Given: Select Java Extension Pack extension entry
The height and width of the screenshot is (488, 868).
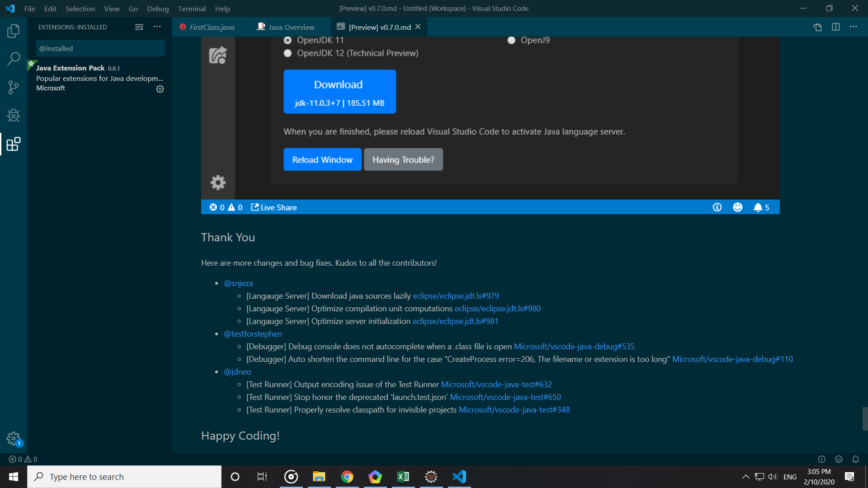Looking at the screenshot, I should pos(99,78).
